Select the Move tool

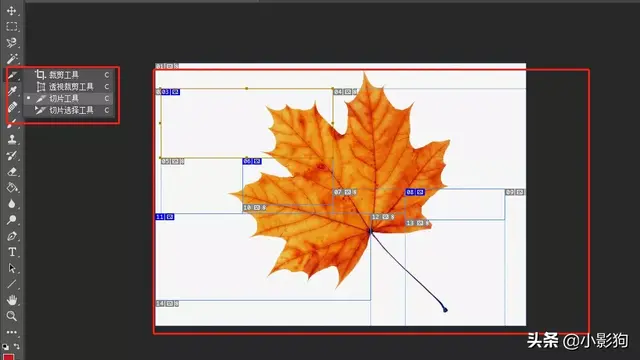12,11
